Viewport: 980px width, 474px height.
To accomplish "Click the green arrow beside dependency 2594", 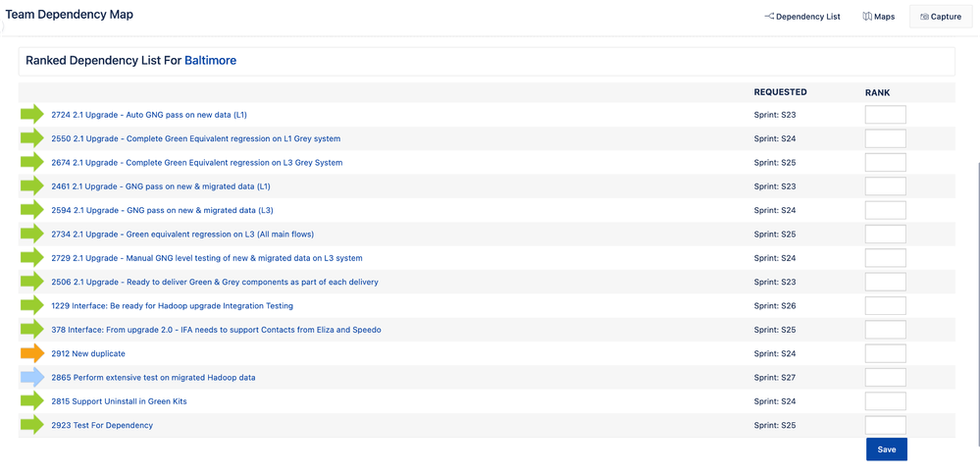I will click(31, 210).
